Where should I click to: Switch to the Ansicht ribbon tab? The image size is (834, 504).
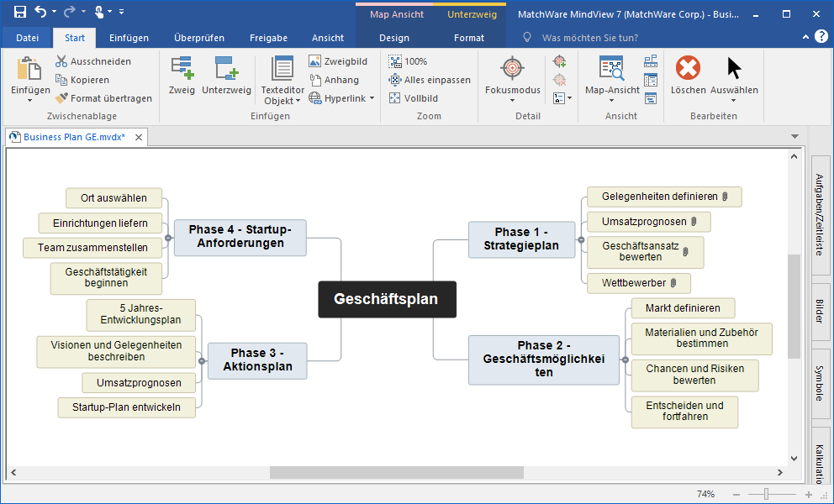[328, 38]
